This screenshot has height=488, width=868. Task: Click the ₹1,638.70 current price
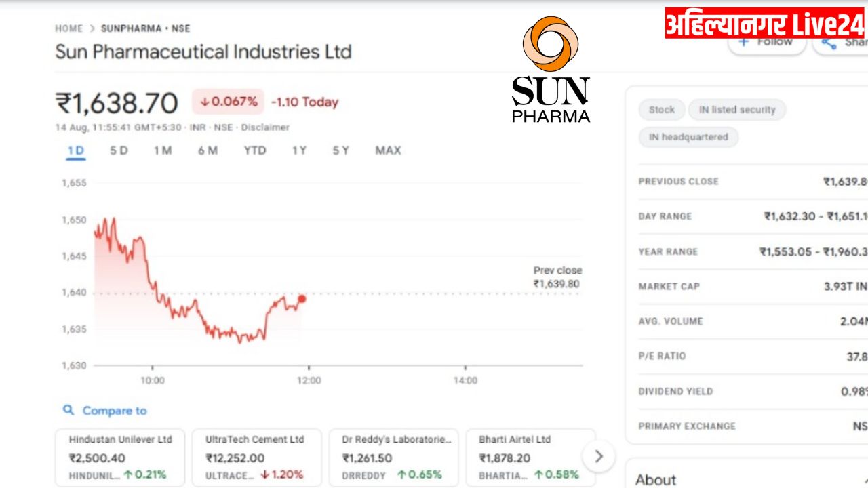pyautogui.click(x=117, y=103)
